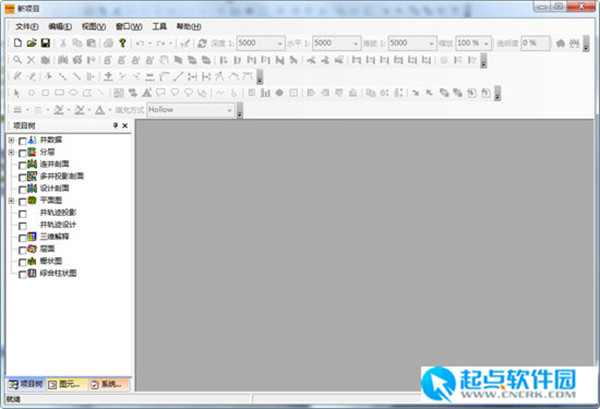The image size is (600, 409).
Task: Switch to the 项目树 bottom tab
Action: click(x=26, y=384)
